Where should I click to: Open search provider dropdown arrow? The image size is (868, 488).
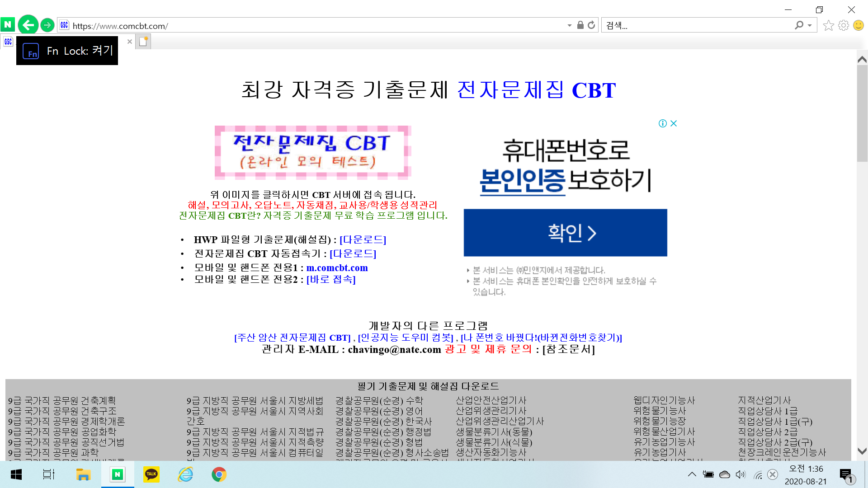point(810,26)
